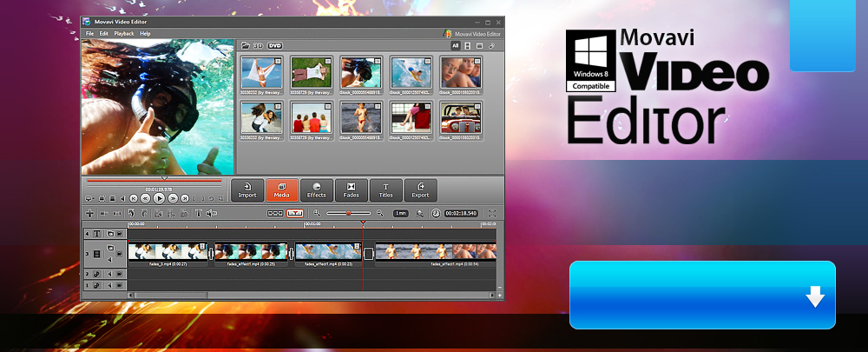This screenshot has width=868, height=352.
Task: Click the film strip icon on track 3
Action: 97,254
